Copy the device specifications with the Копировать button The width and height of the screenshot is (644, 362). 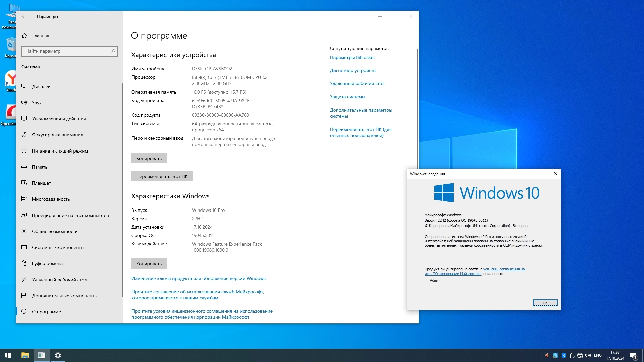(149, 158)
